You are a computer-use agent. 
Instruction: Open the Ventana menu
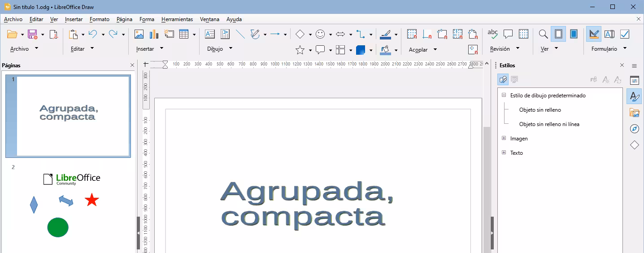point(210,19)
